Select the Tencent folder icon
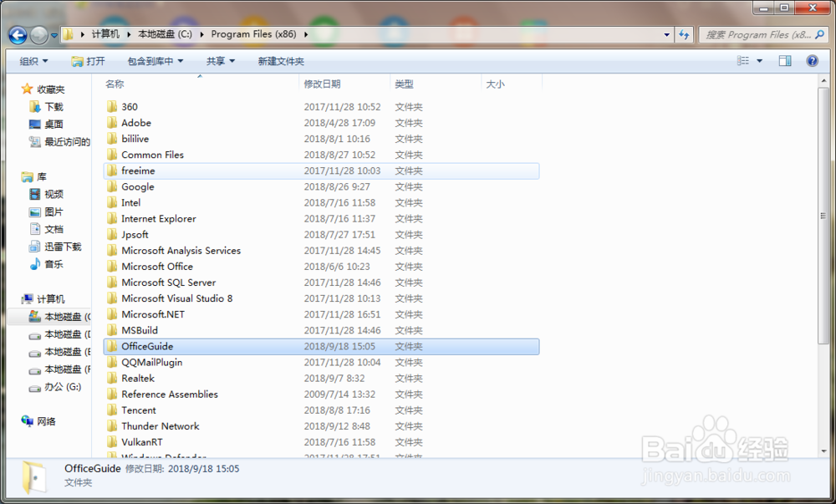The image size is (836, 504). click(x=112, y=410)
